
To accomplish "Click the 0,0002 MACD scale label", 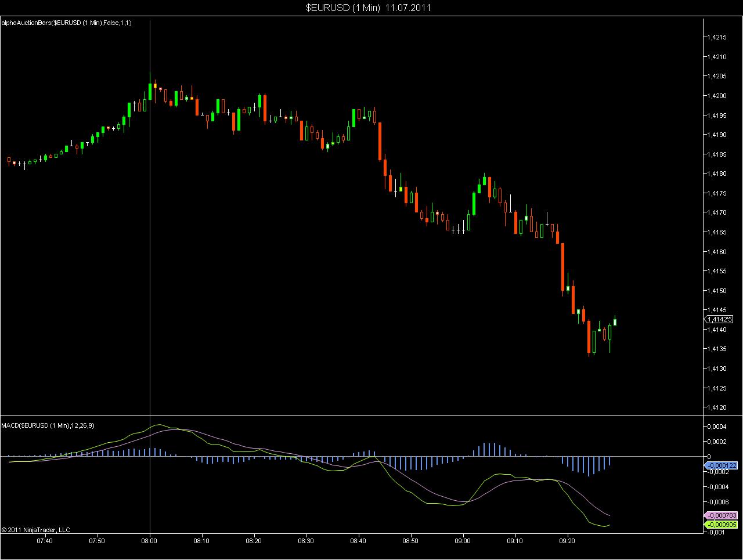I will (x=717, y=442).
